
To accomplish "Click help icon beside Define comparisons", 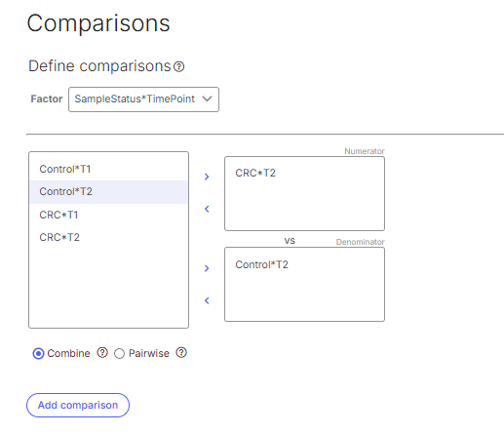I will pos(178,66).
